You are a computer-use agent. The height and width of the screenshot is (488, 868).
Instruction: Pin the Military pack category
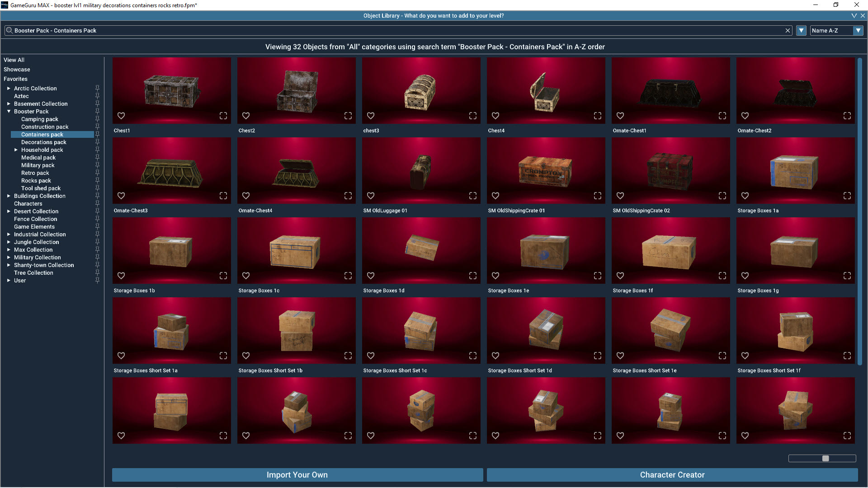coord(97,164)
